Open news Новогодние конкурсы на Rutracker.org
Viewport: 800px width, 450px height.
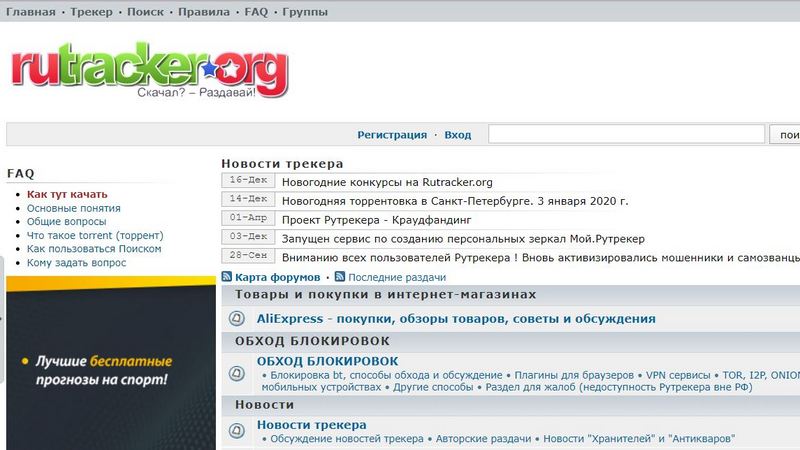coord(387,182)
